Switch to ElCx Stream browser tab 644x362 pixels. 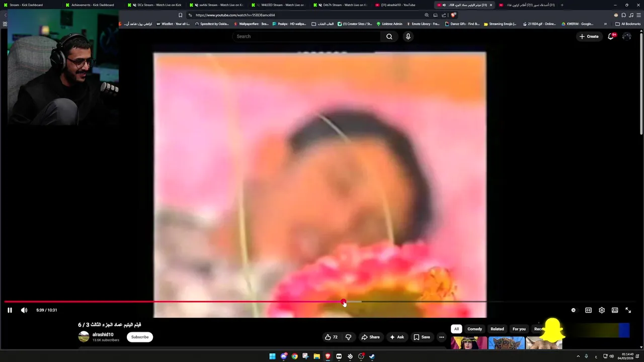coord(154,5)
